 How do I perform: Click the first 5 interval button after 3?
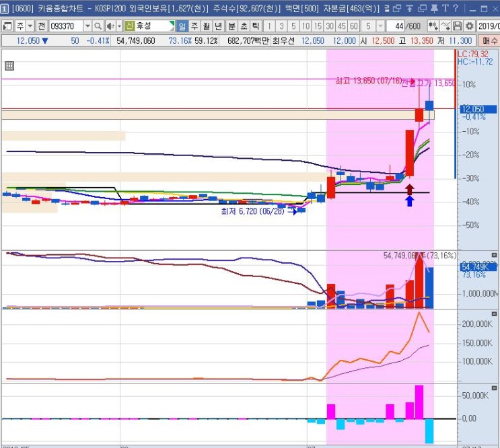pos(293,26)
